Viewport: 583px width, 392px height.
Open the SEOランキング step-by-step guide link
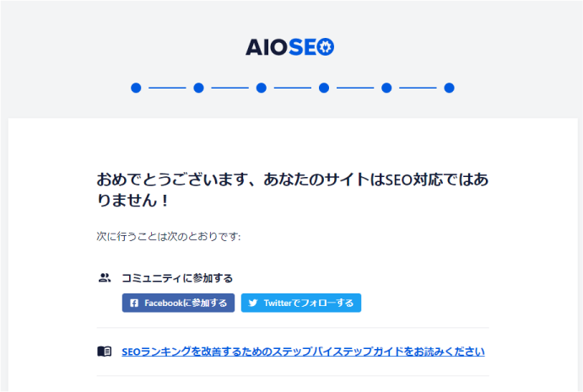click(x=303, y=352)
